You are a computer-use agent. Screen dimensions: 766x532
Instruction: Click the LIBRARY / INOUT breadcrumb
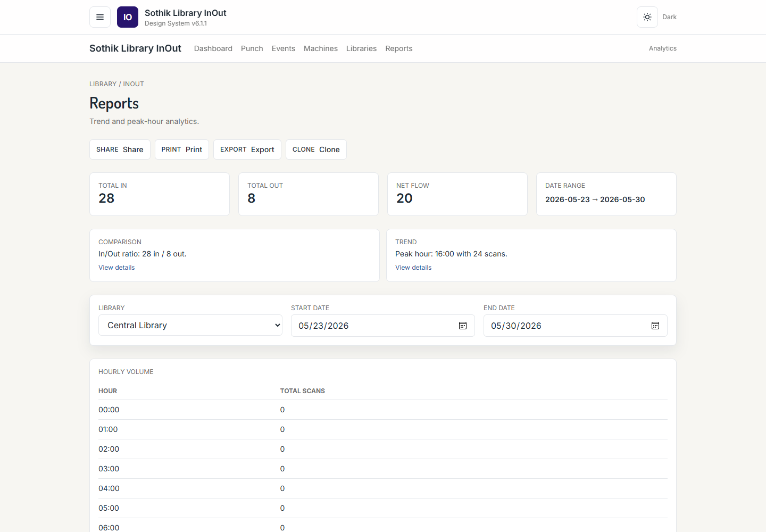click(116, 84)
